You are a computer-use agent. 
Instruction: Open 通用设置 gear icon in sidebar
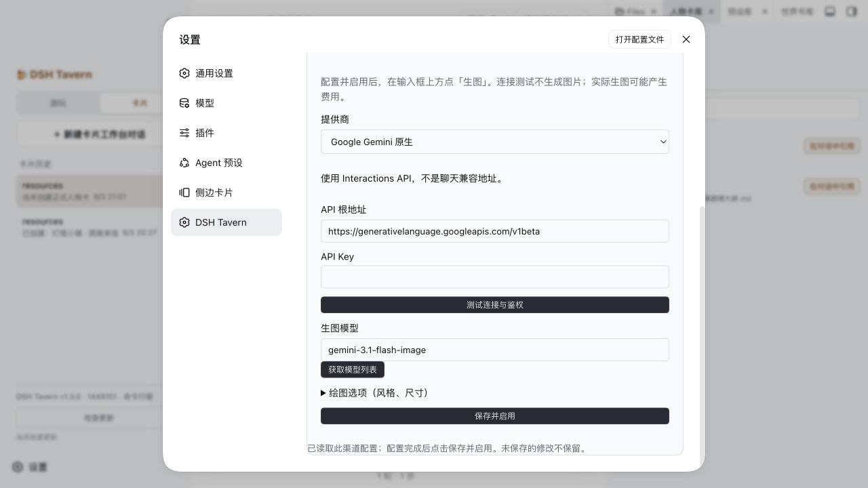[x=184, y=73]
